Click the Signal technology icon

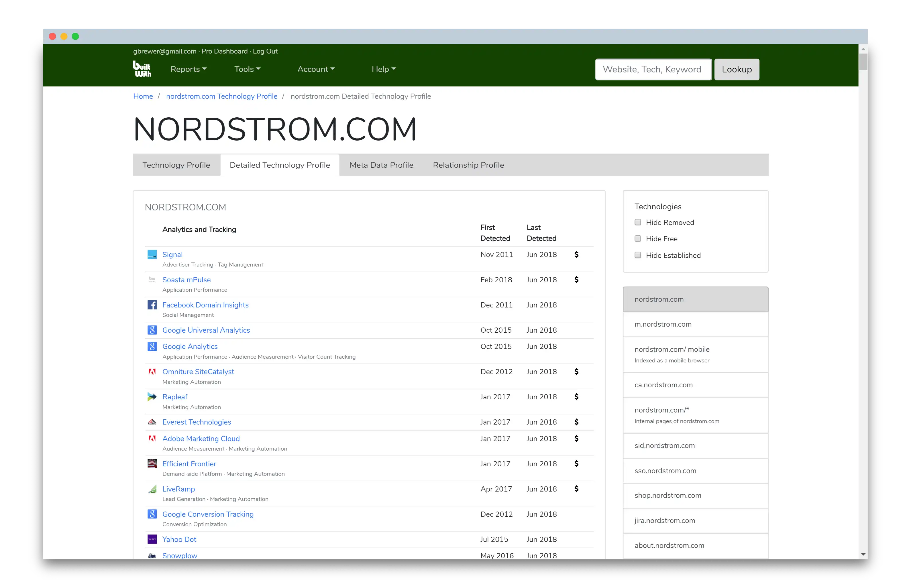(152, 254)
